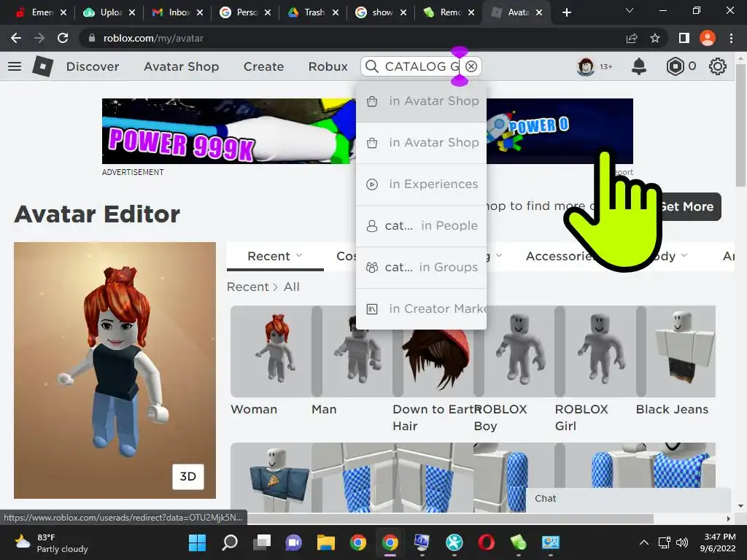Open Task View on the taskbar
Screen dimensions: 747x560
point(262,542)
